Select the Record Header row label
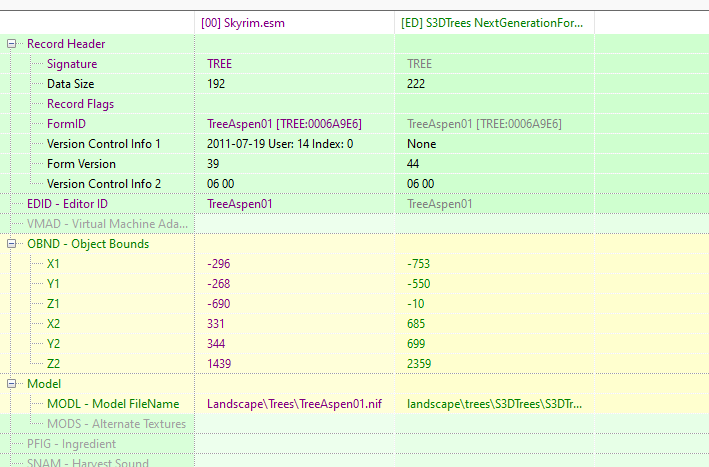Screen dimensions: 709x467 click(66, 44)
